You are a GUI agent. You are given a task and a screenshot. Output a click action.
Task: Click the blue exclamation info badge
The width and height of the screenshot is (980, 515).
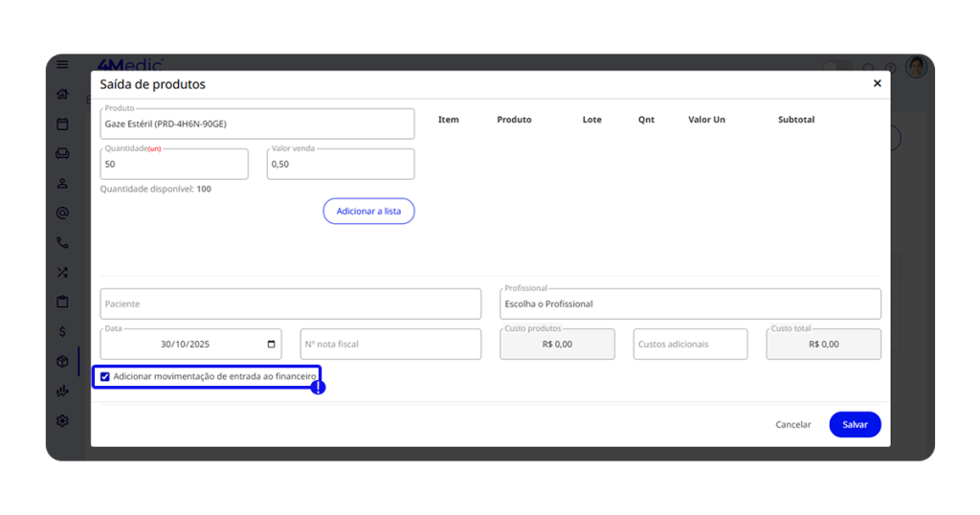point(318,388)
